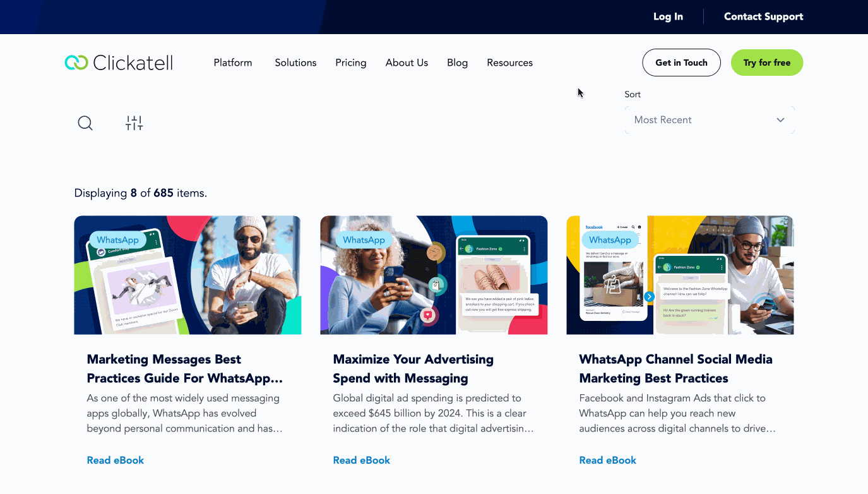Open the WhatsApp Channel Social Media Marketing thumbnail

pos(680,275)
